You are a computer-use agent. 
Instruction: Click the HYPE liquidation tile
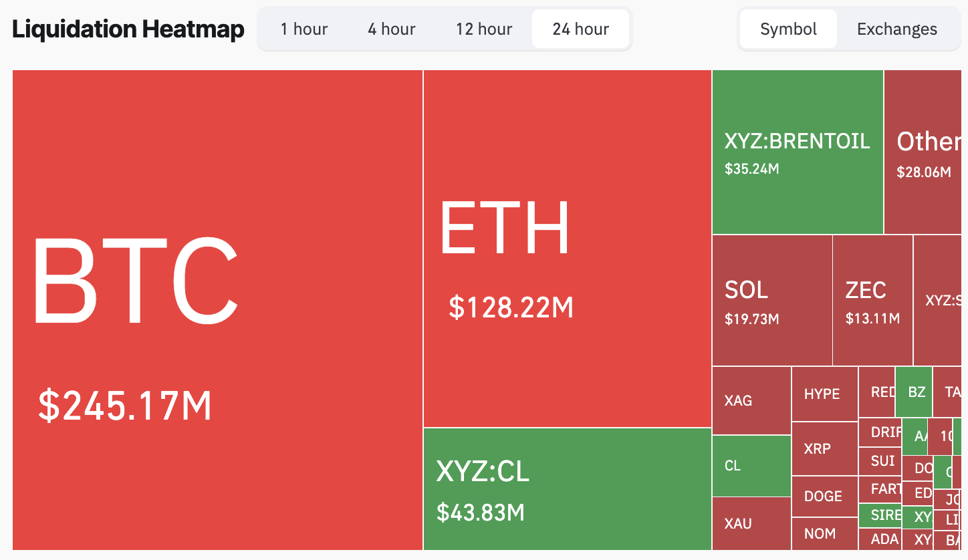(x=824, y=394)
